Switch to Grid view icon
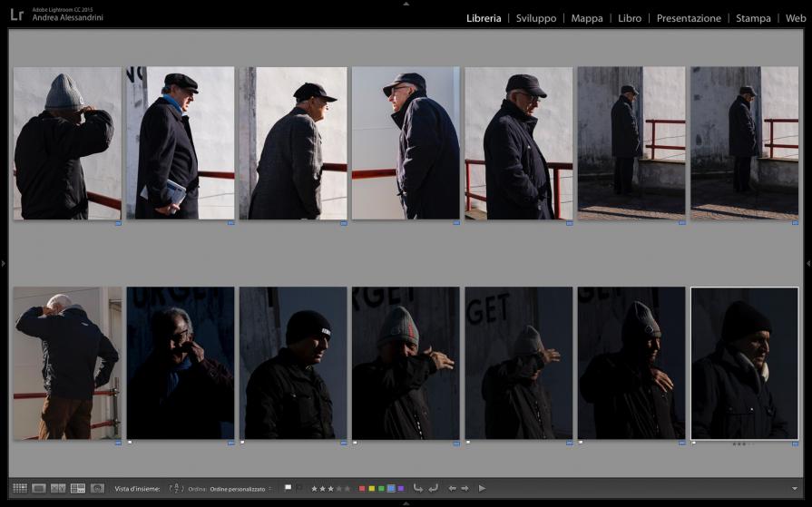This screenshot has width=812, height=507. [19, 488]
